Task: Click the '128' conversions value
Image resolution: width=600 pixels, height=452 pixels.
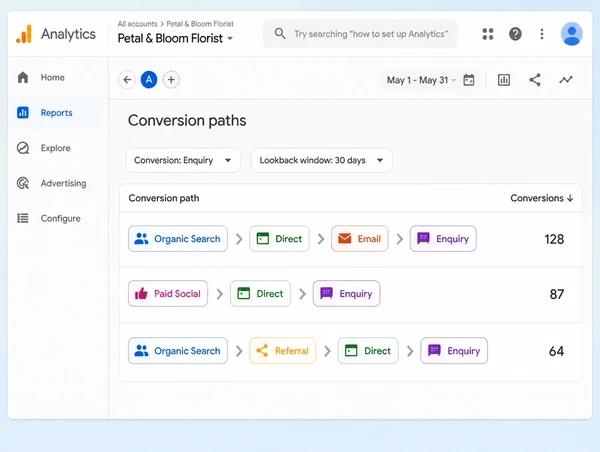Action: (554, 239)
